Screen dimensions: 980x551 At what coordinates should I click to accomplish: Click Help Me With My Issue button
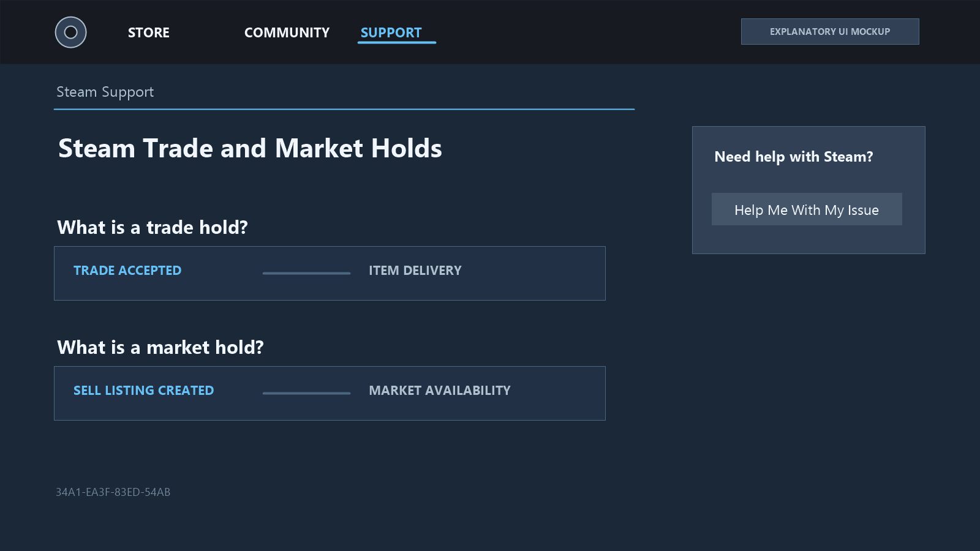click(x=807, y=209)
